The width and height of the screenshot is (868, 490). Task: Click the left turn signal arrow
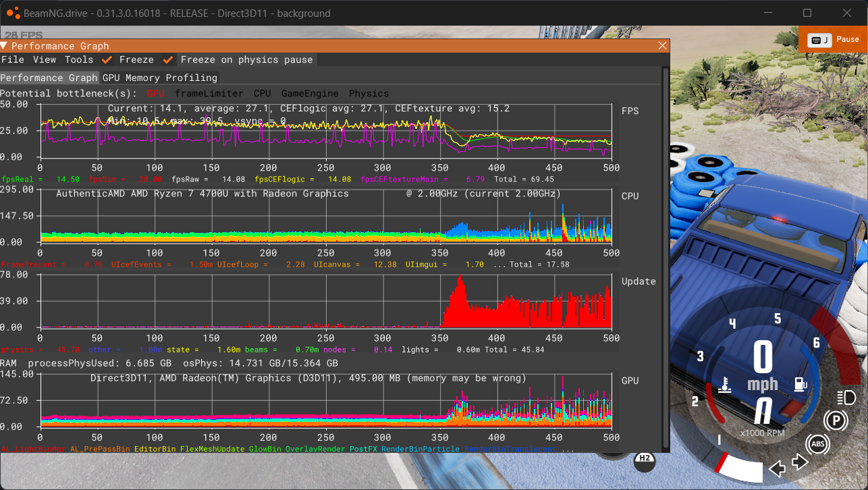tap(778, 467)
